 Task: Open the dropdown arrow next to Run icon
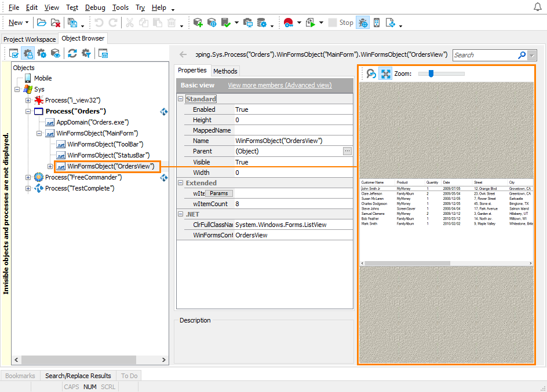(321, 23)
